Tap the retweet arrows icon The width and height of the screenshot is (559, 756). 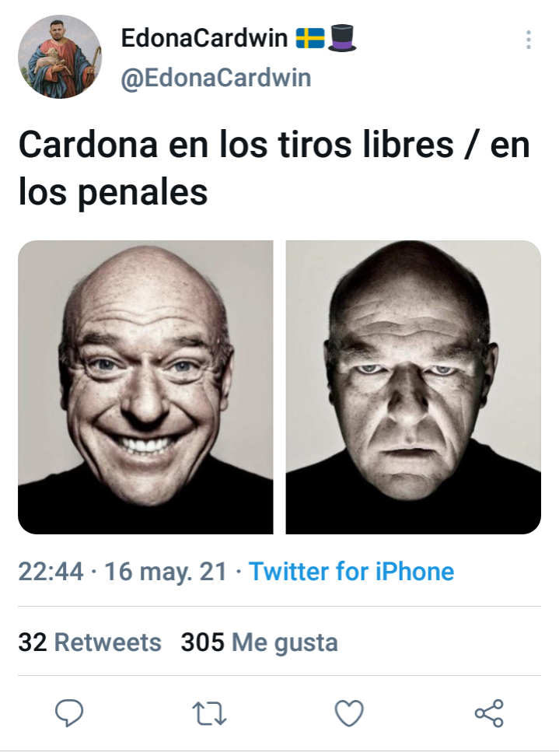tap(209, 713)
